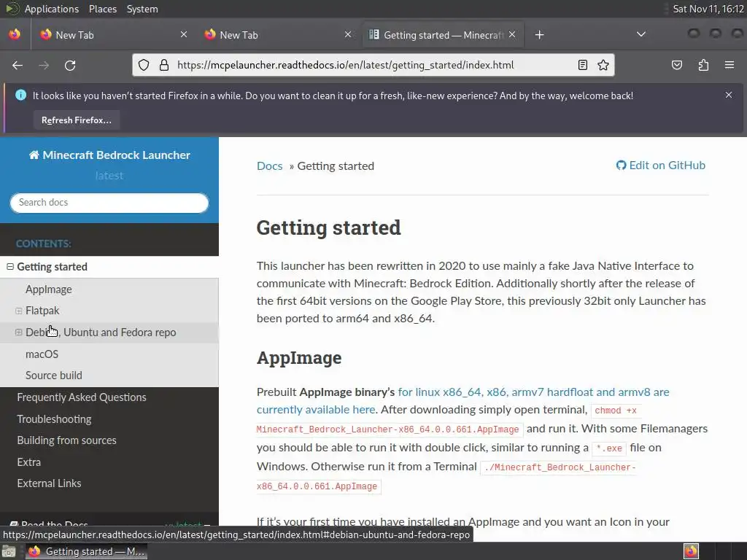Focus the Search docs field
747x560 pixels.
(109, 203)
